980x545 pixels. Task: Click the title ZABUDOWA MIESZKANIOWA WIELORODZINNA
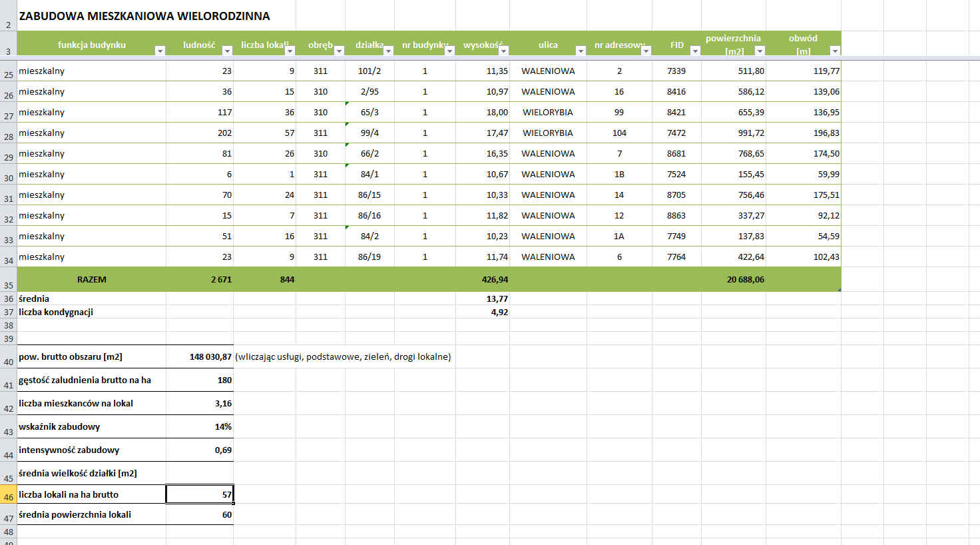[x=144, y=16]
